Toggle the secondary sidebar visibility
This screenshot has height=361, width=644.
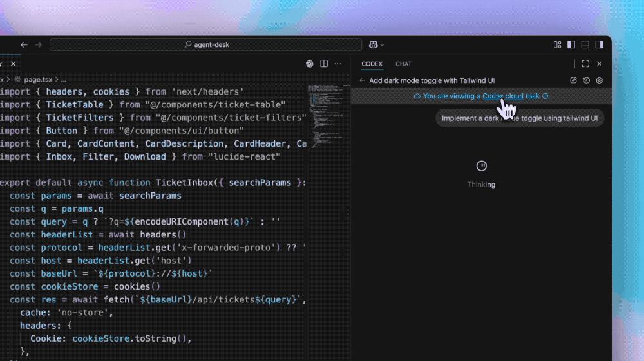[x=600, y=44]
